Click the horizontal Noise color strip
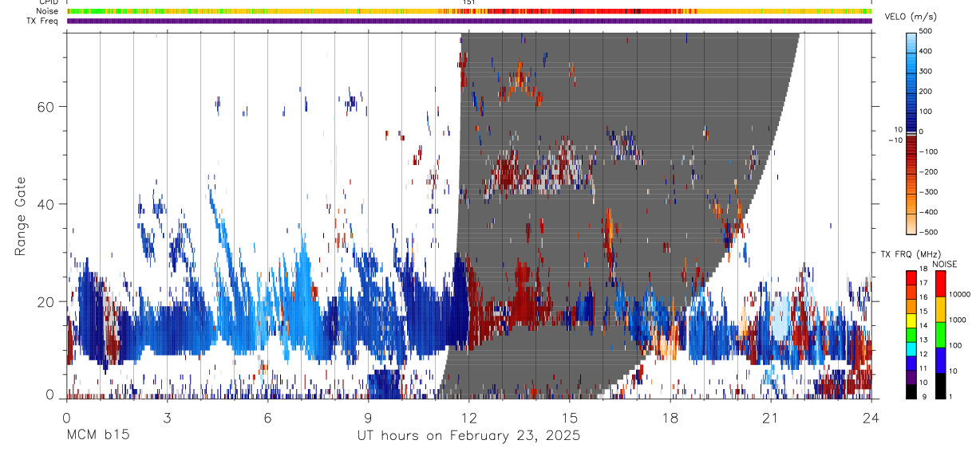 [x=469, y=11]
